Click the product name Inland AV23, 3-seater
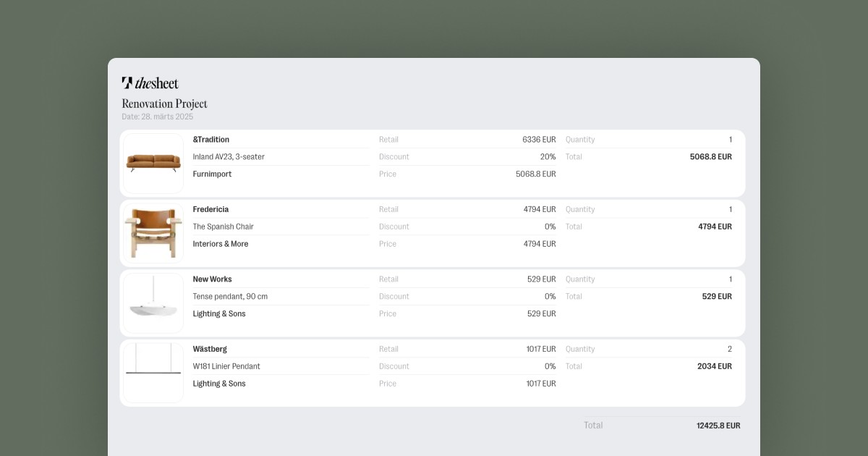Viewport: 868px width, 456px height. coord(229,157)
